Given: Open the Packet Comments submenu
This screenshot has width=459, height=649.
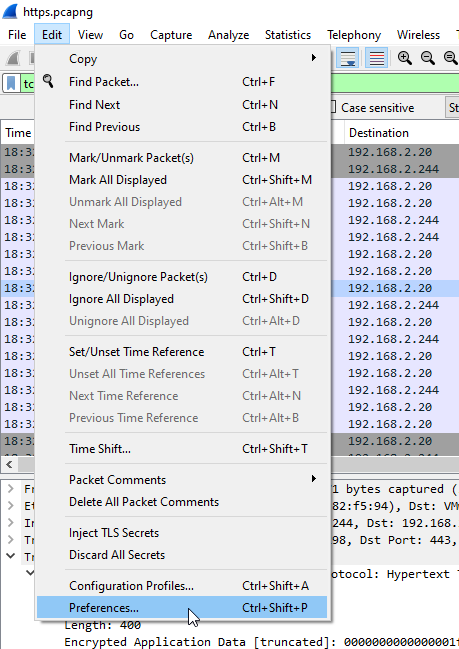Looking at the screenshot, I should 182,480.
